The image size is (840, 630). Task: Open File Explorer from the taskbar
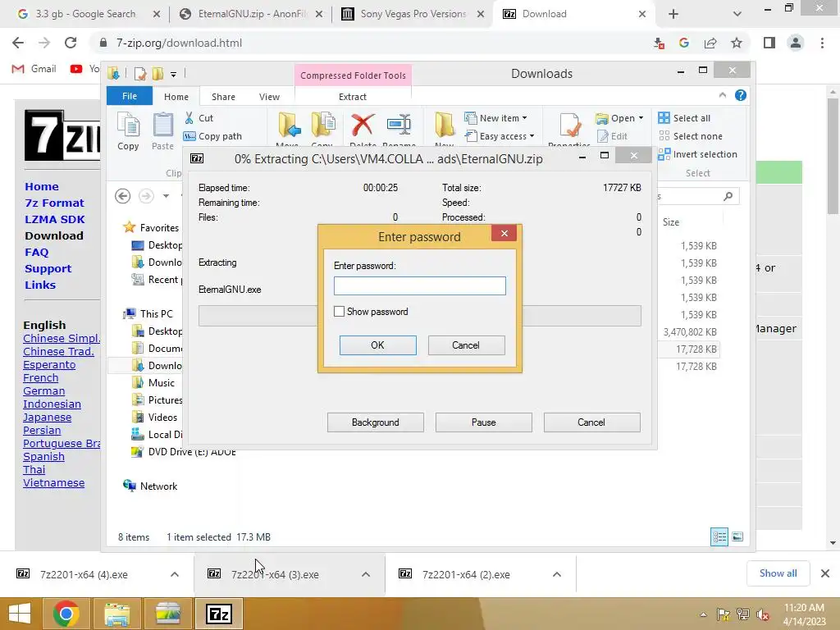pyautogui.click(x=117, y=614)
